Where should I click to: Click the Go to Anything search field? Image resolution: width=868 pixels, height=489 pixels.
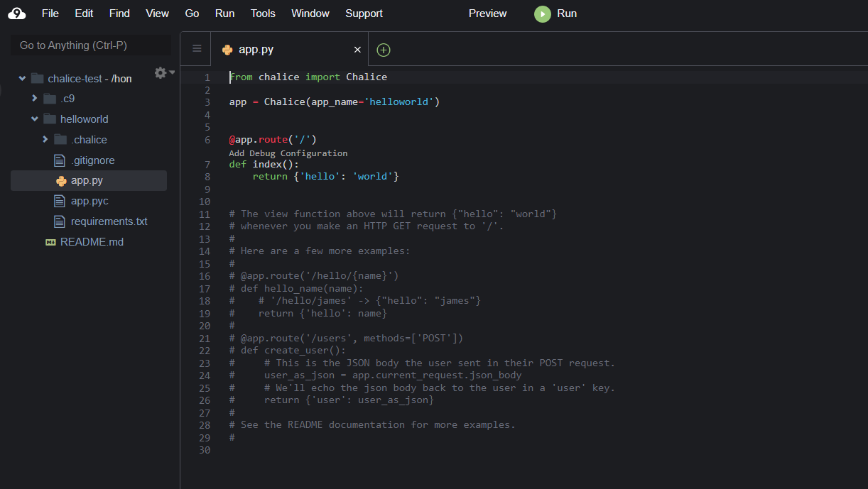91,45
